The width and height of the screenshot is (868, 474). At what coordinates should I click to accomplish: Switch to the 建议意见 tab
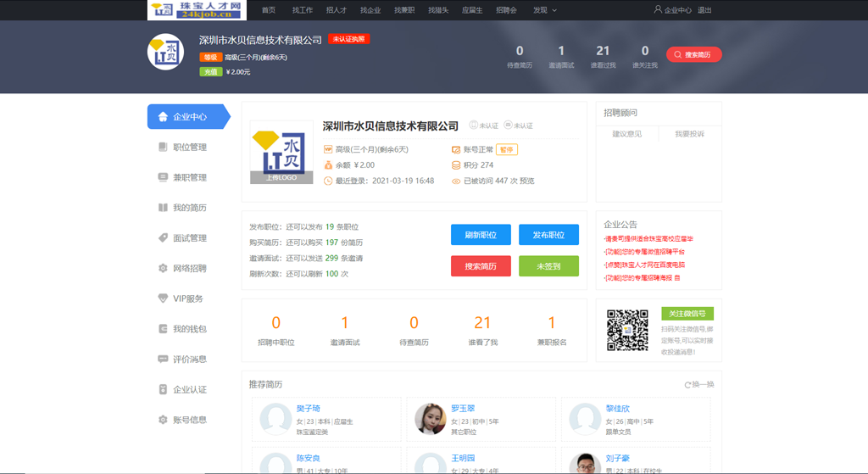[627, 134]
